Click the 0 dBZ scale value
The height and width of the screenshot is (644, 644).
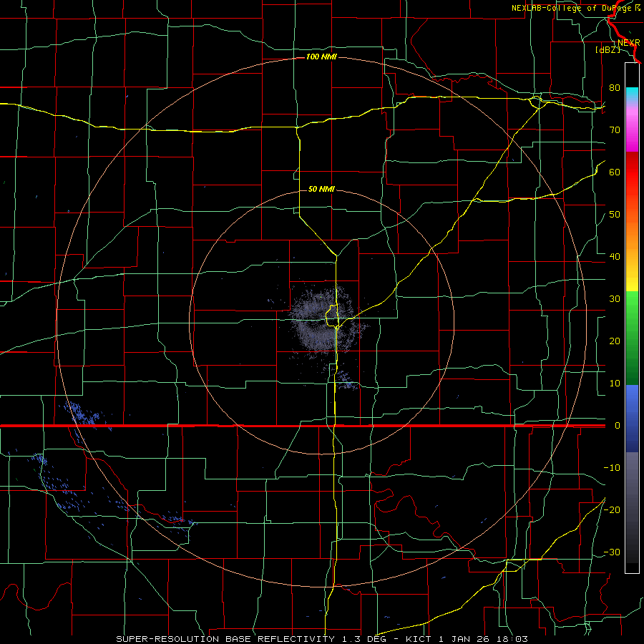pyautogui.click(x=618, y=426)
